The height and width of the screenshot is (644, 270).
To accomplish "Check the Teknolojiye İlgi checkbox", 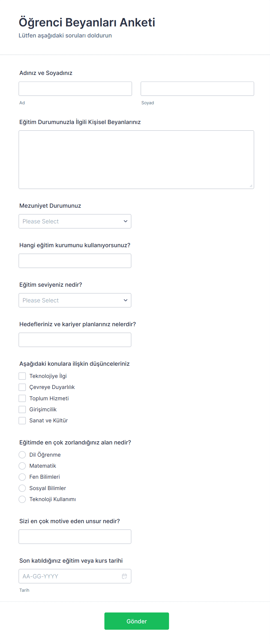I will coord(22,376).
